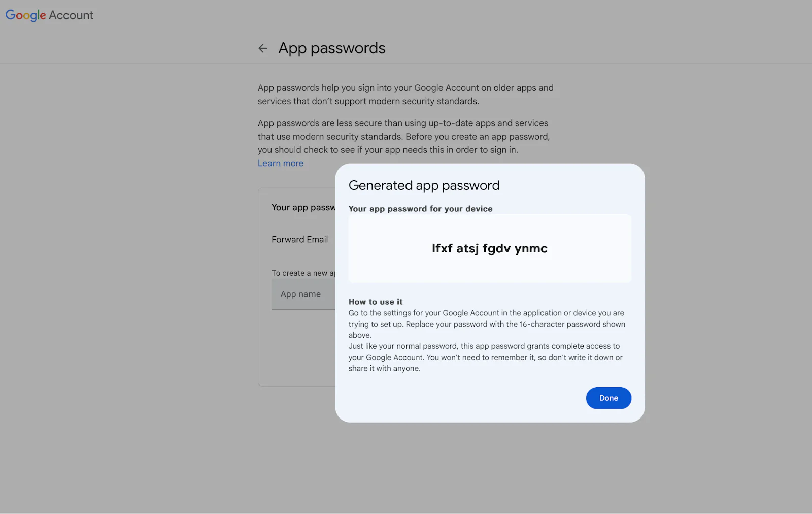The height and width of the screenshot is (514, 812).
Task: Click the Your app password for your device label
Action: (x=421, y=209)
